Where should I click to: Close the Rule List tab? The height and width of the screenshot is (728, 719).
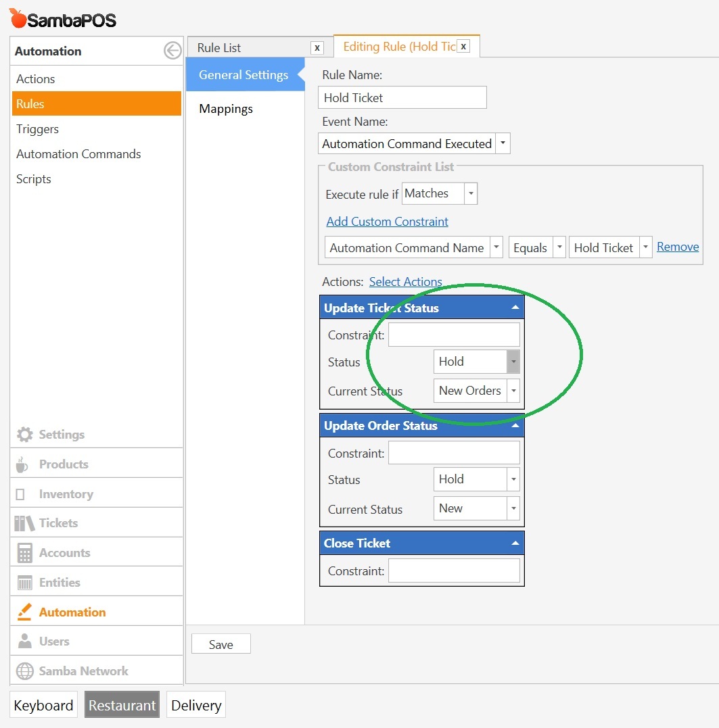317,48
